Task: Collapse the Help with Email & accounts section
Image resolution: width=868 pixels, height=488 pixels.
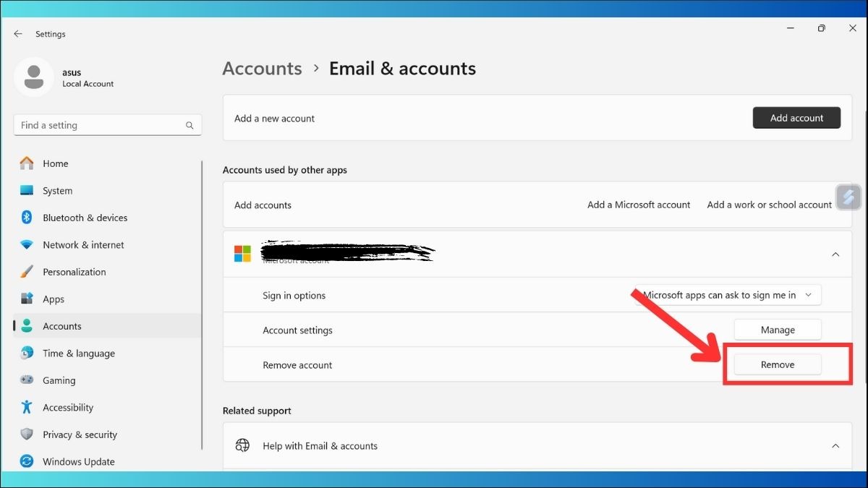Action: [x=835, y=446]
